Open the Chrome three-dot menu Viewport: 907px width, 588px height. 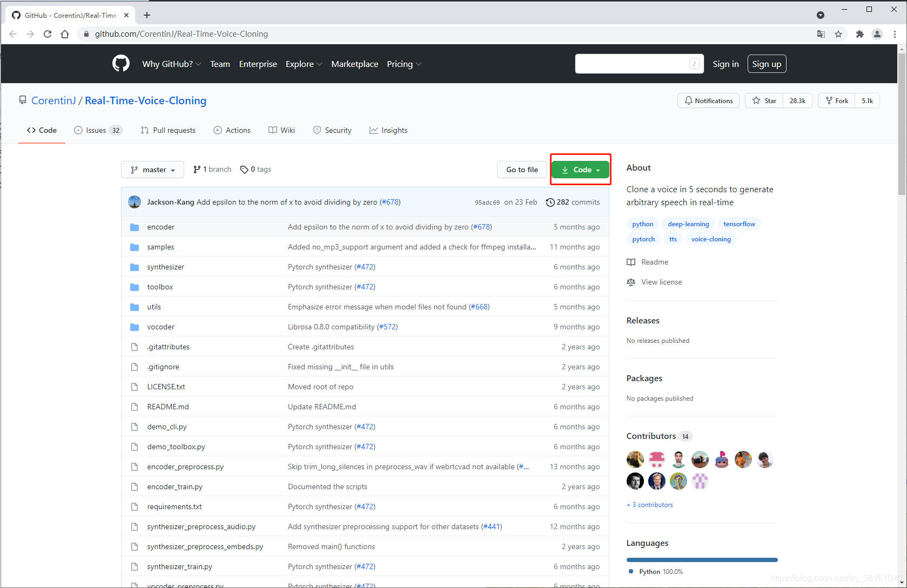895,34
